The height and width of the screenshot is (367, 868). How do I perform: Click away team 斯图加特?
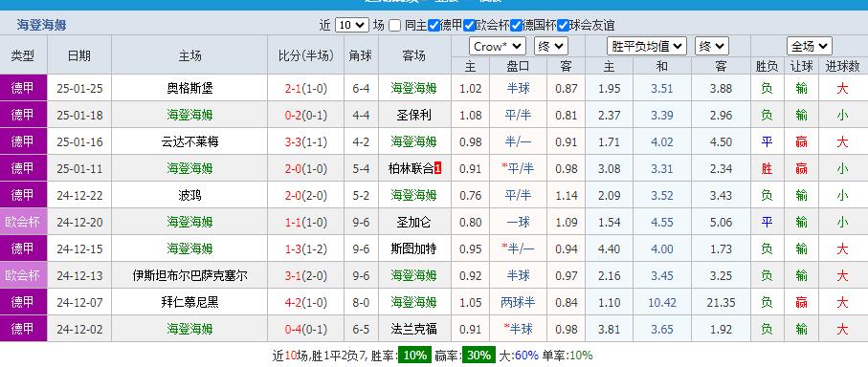pos(414,248)
